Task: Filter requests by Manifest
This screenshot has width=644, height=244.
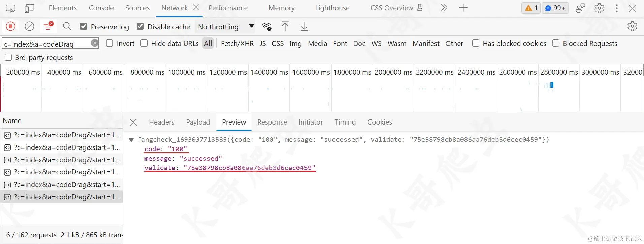Action: click(x=426, y=43)
